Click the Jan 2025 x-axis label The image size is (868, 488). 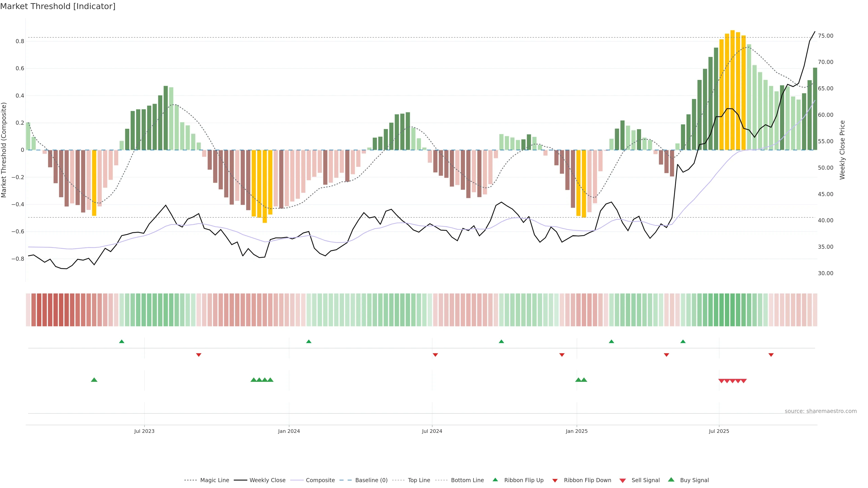coord(577,431)
